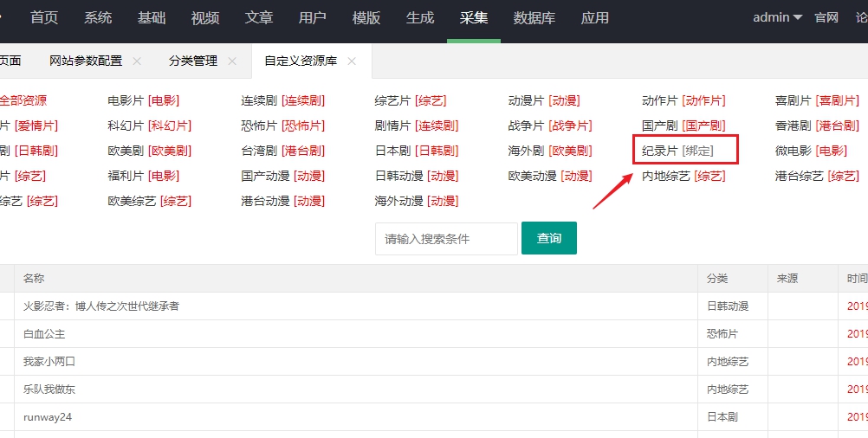Open the 视频 top menu
This screenshot has height=438, width=868.
(x=204, y=18)
